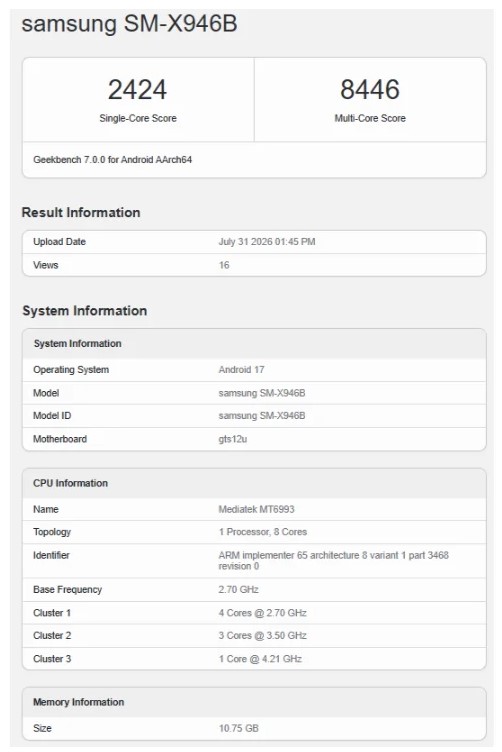Screen dimensions: 502x752
Task: Click Geekbench 7.0.0 for Android AArch64 text
Action: pos(113,160)
